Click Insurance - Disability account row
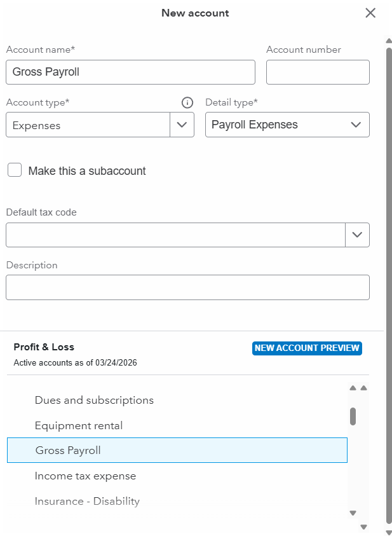This screenshot has height=536, width=392. 87,501
